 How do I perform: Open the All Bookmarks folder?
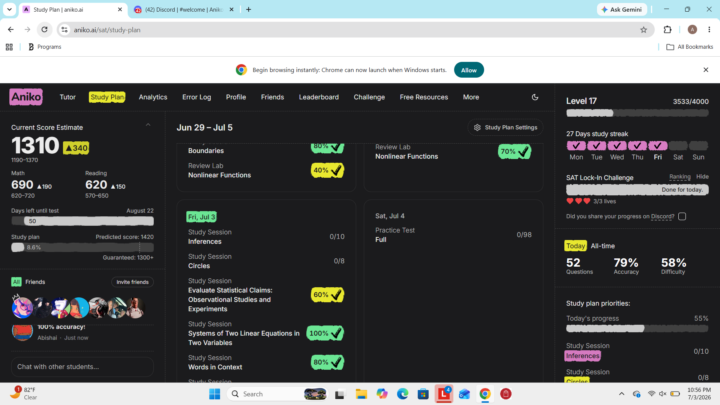point(690,47)
